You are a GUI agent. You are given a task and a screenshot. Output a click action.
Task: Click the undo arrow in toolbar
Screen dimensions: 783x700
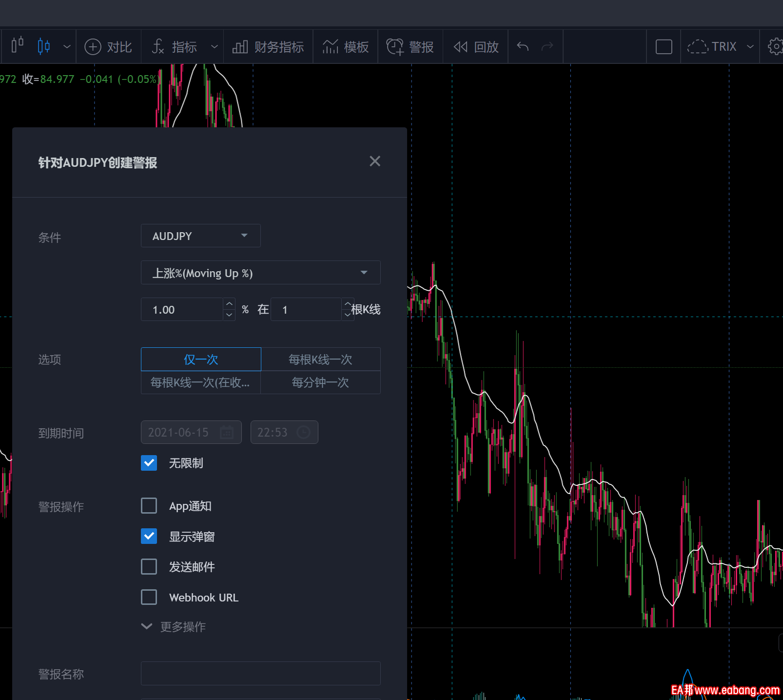523,46
